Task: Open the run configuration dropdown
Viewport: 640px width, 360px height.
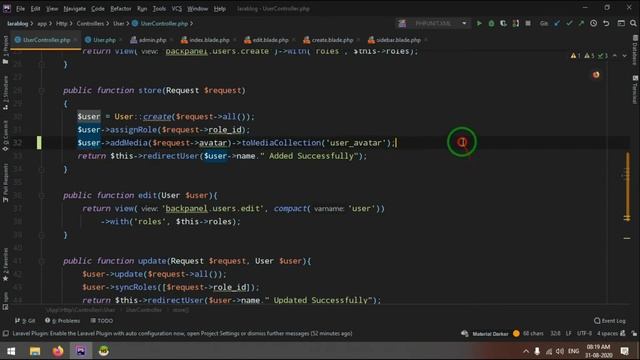Action: pyautogui.click(x=464, y=24)
